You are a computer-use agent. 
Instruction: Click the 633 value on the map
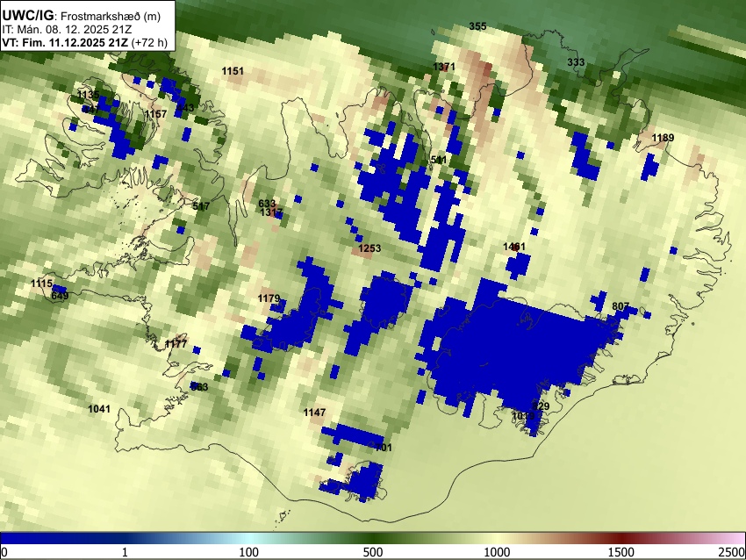click(267, 204)
